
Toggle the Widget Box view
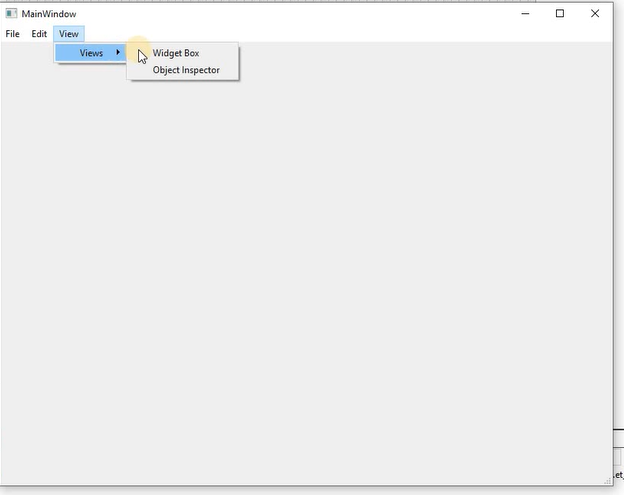coord(176,53)
